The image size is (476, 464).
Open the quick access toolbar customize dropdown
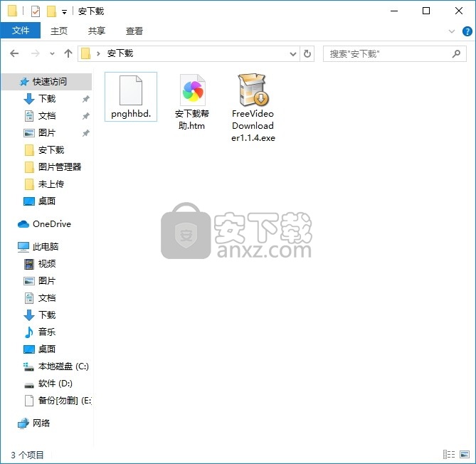pyautogui.click(x=64, y=12)
